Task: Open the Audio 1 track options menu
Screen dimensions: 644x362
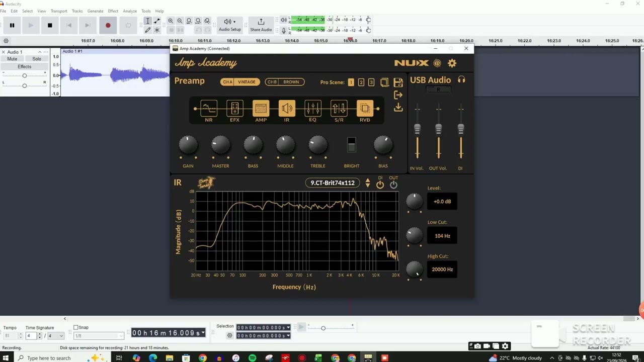Action: 46,52
